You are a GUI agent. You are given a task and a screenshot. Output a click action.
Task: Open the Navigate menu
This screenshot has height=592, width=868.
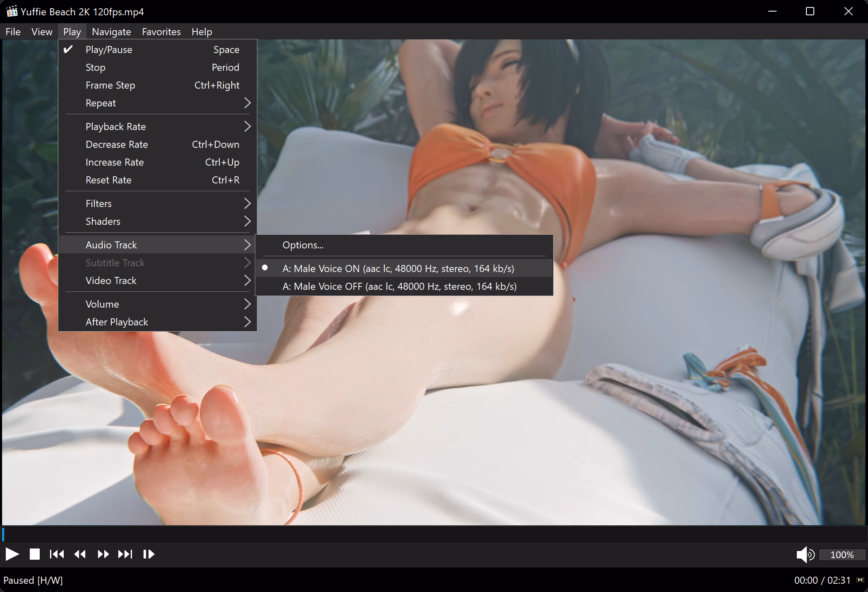(x=111, y=32)
